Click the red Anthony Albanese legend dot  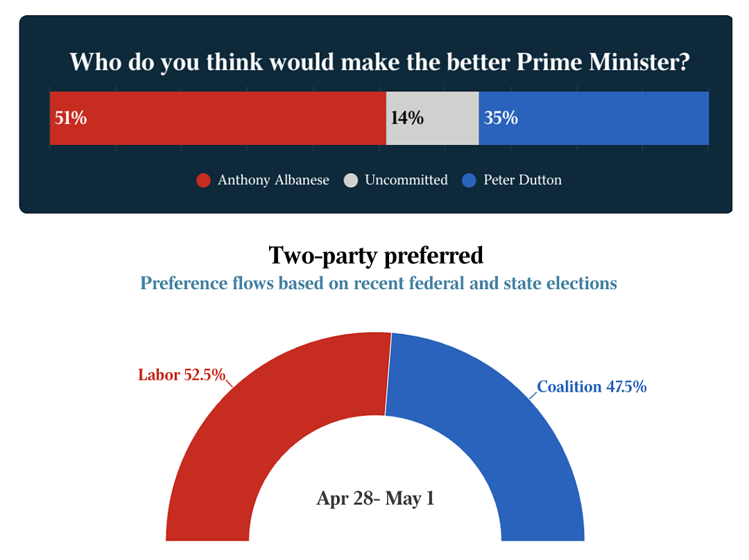(203, 180)
